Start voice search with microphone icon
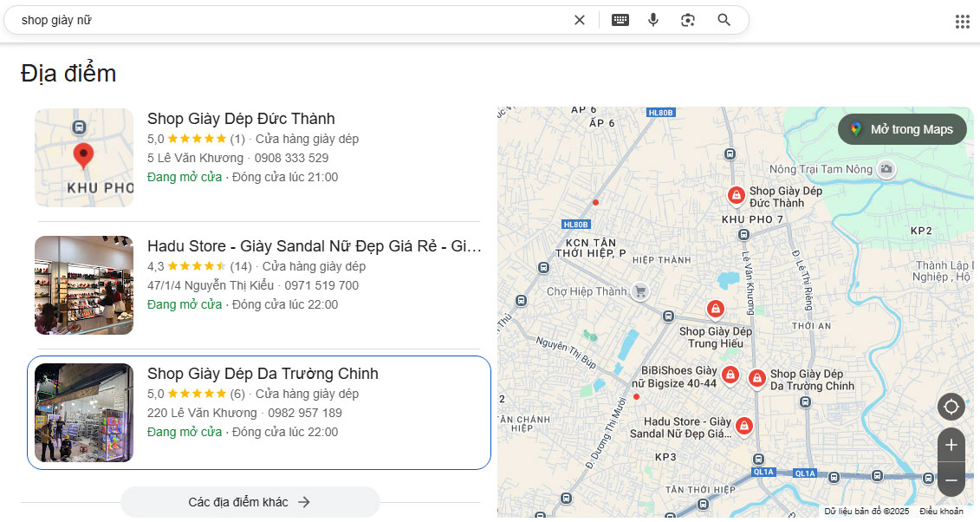The width and height of the screenshot is (980, 522). tap(653, 20)
